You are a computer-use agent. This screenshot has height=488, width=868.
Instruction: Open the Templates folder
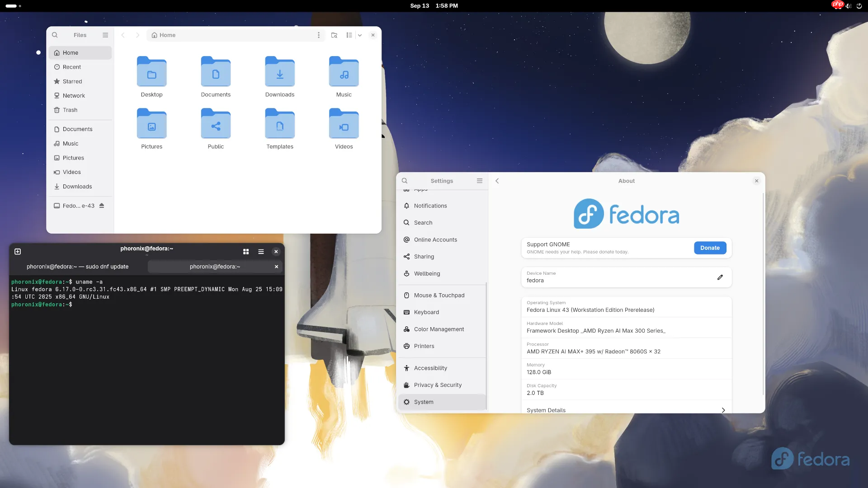(x=279, y=124)
